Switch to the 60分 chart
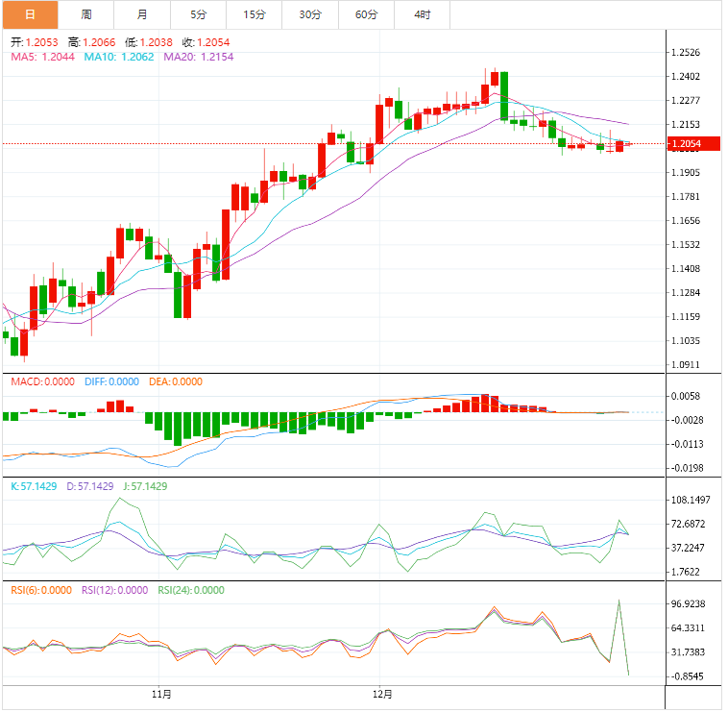The width and height of the screenshot is (728, 712). (366, 14)
